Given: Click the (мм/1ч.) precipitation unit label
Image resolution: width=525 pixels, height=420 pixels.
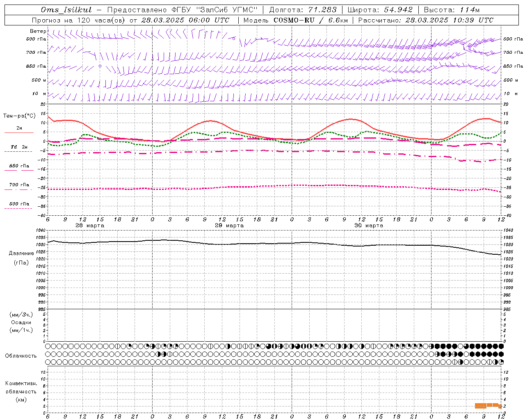Looking at the screenshot, I should pos(21,330).
